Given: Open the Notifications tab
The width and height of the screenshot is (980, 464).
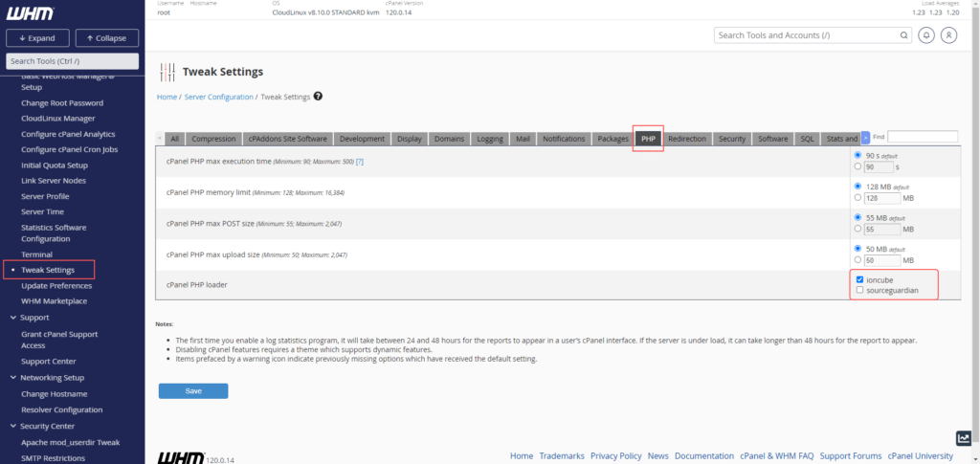Looking at the screenshot, I should click(564, 139).
